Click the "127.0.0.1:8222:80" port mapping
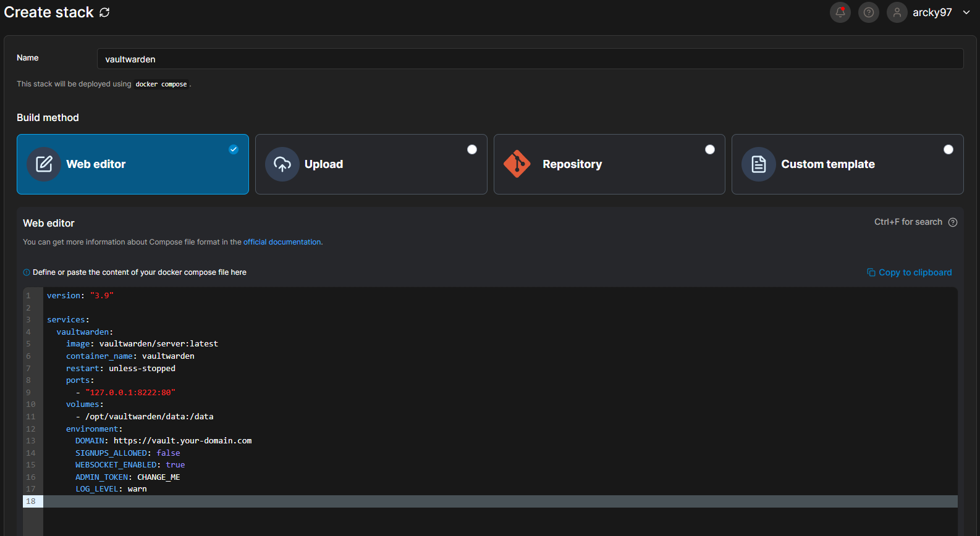The image size is (980, 536). pyautogui.click(x=130, y=393)
